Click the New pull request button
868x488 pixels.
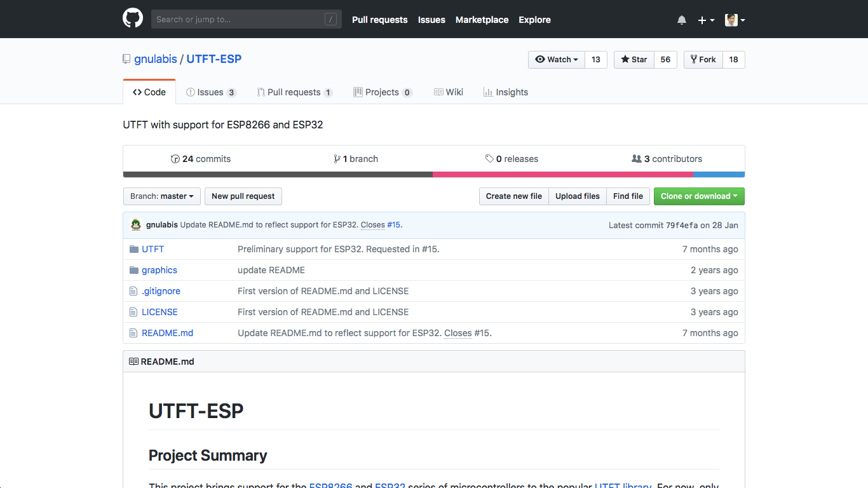point(243,196)
